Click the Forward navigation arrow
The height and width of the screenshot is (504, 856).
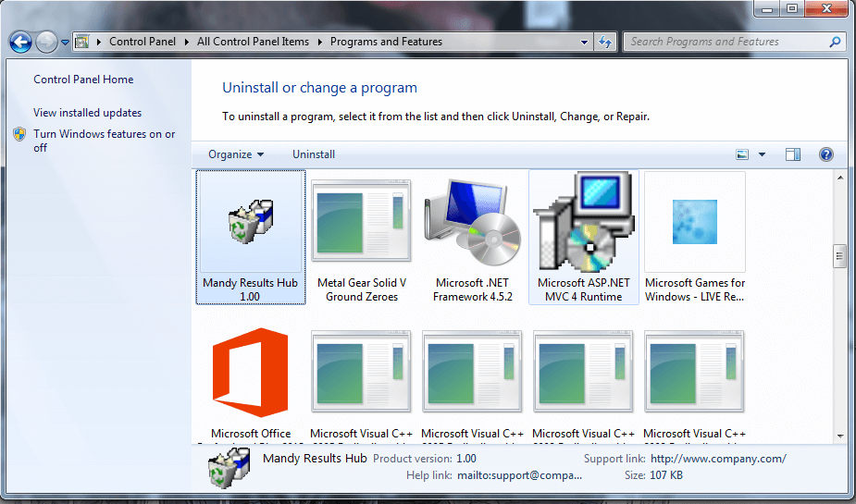tap(46, 42)
